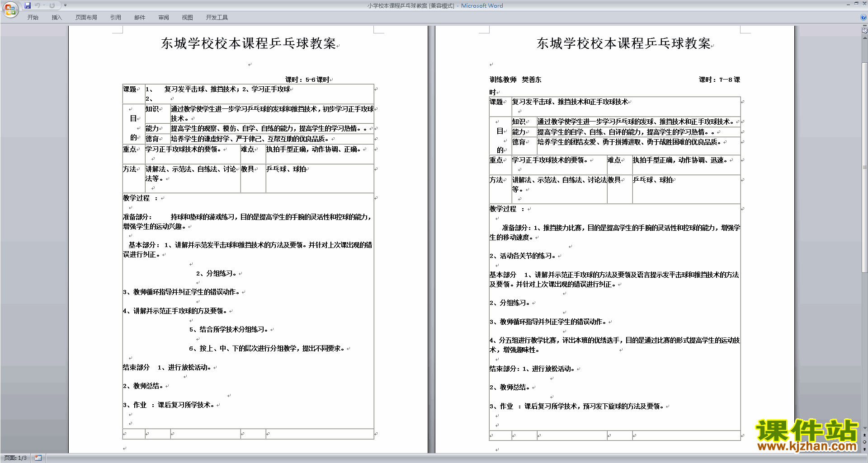Switch to the 页面布局 tab
868x463 pixels.
coord(86,18)
